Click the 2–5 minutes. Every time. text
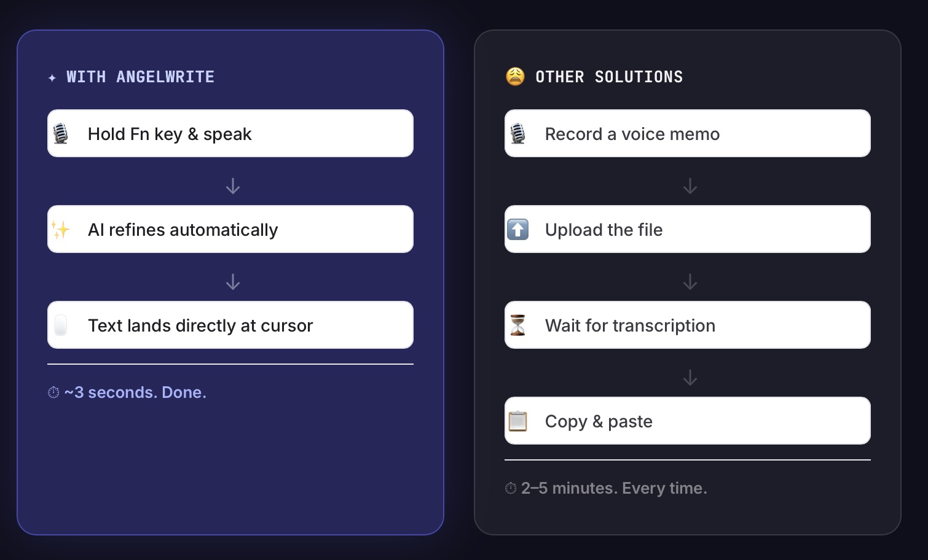928x560 pixels. 614,488
